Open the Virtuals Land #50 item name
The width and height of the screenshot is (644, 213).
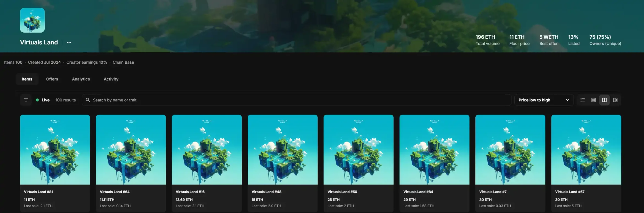[342, 192]
